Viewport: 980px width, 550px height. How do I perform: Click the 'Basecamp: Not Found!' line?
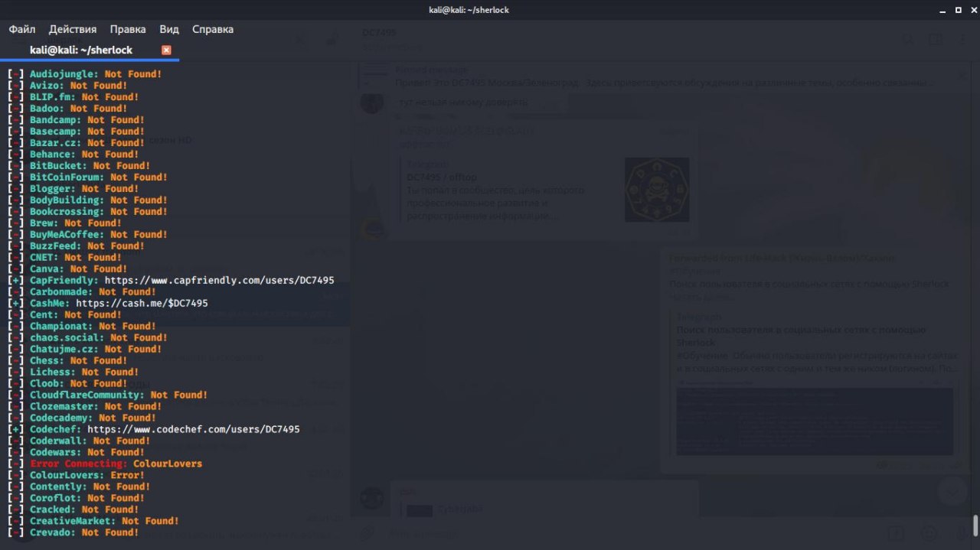(x=77, y=132)
